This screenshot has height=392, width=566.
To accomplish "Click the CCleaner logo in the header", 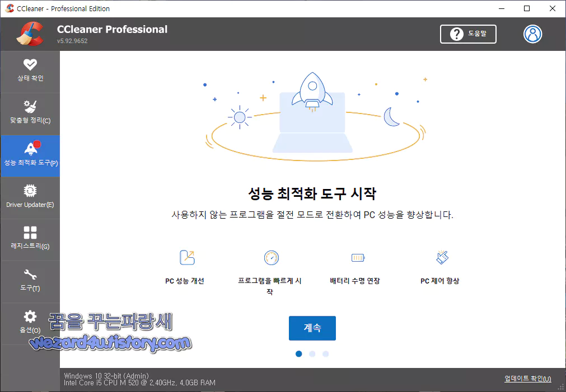I will (x=30, y=34).
